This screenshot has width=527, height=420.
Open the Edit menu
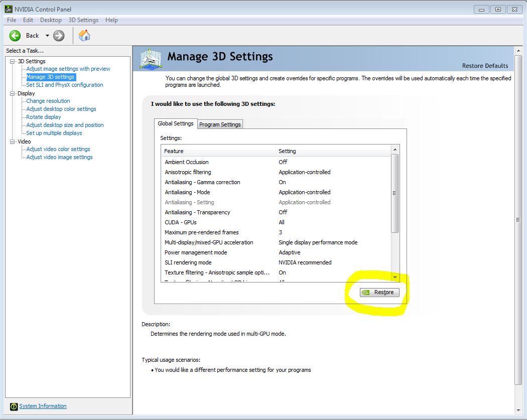click(x=28, y=20)
